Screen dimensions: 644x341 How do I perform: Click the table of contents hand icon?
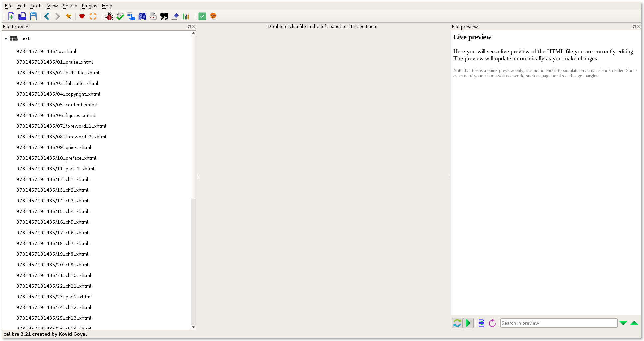(131, 16)
